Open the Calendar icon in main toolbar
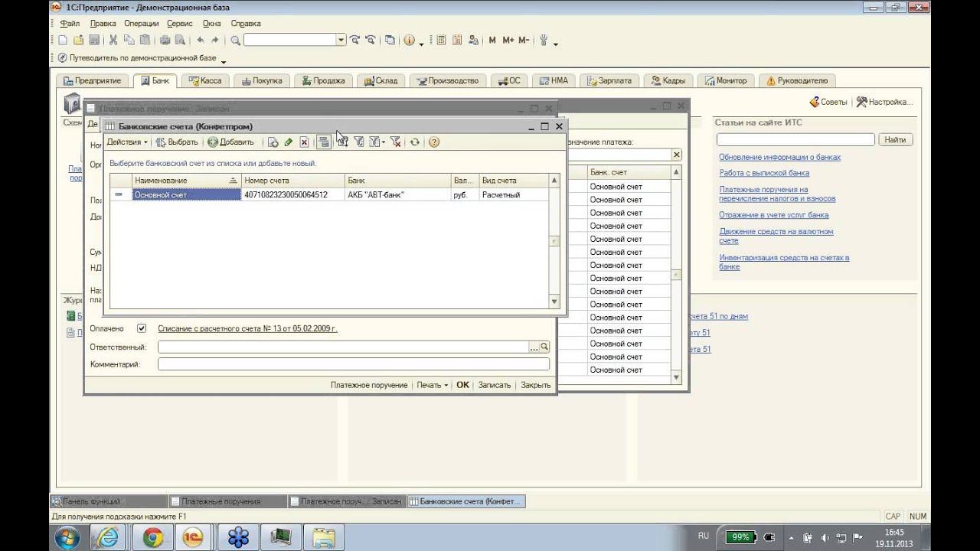 pyautogui.click(x=457, y=41)
